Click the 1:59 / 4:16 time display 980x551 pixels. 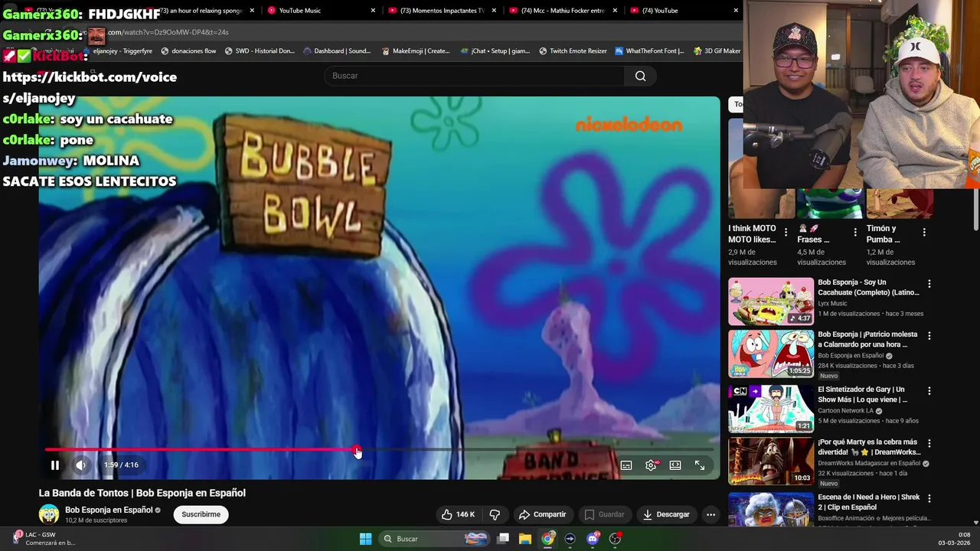(x=122, y=465)
